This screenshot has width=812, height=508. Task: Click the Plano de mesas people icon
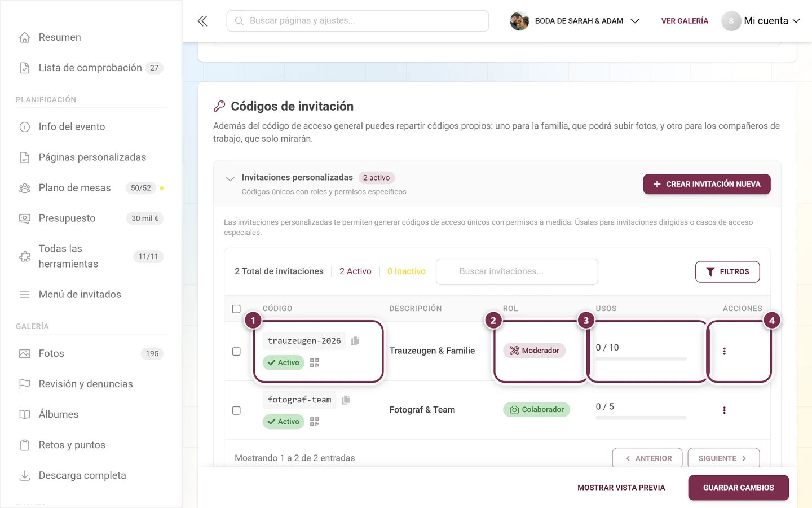click(25, 188)
